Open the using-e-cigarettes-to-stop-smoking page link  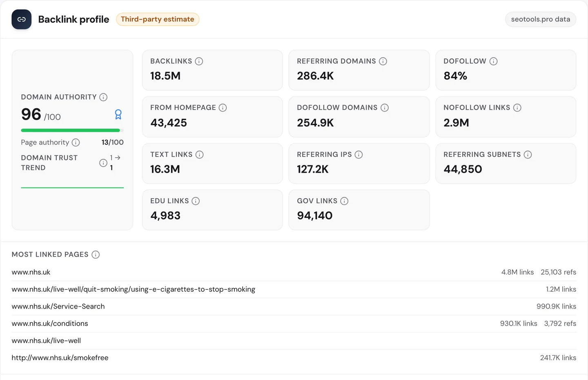point(134,289)
